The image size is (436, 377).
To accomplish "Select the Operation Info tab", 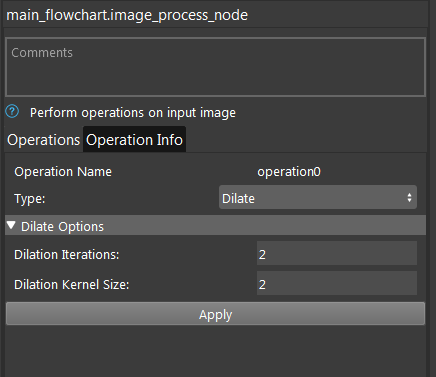I will point(134,140).
